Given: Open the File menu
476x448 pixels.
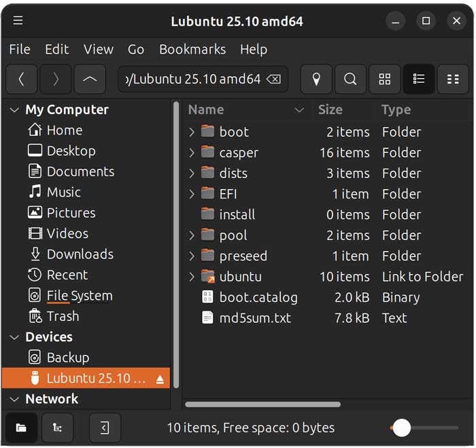Looking at the screenshot, I should pos(20,49).
